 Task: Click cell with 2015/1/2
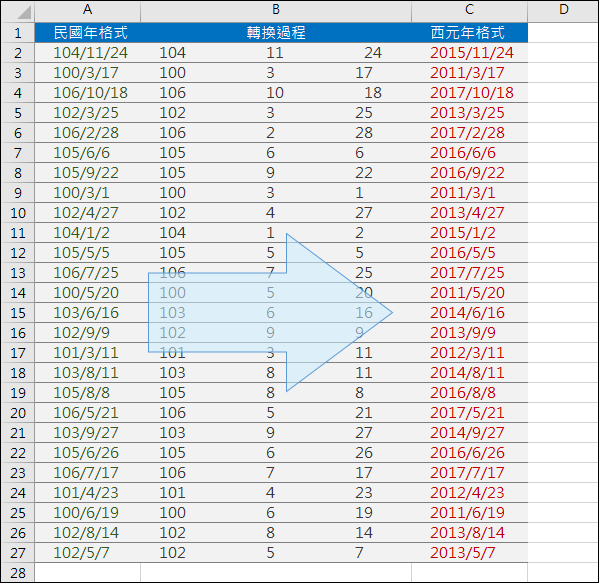(x=469, y=233)
